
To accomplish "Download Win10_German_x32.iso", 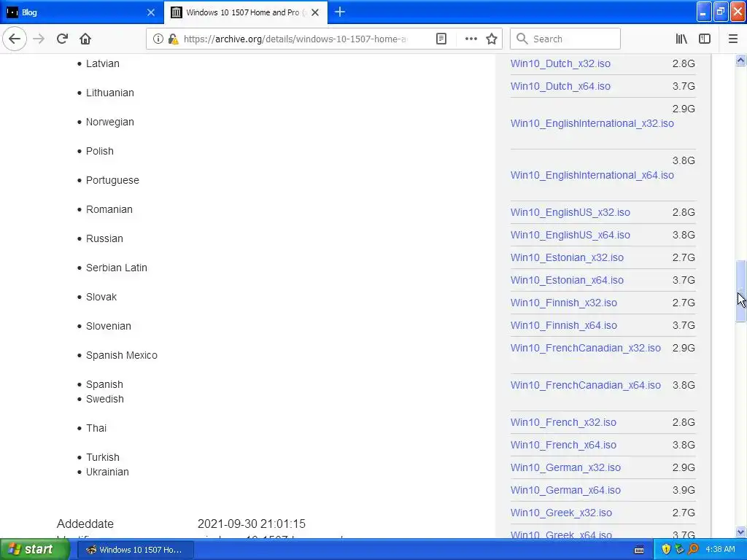I will click(x=565, y=467).
